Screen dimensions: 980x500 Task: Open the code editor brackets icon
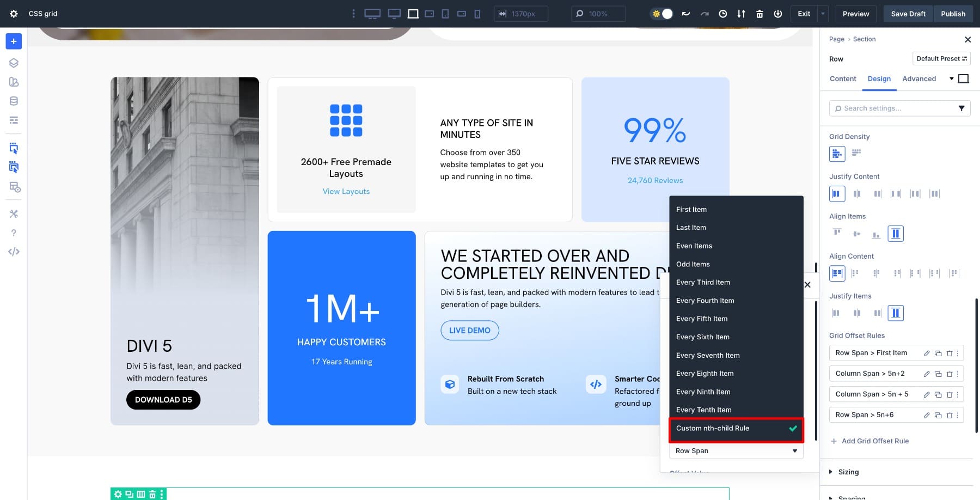14,252
